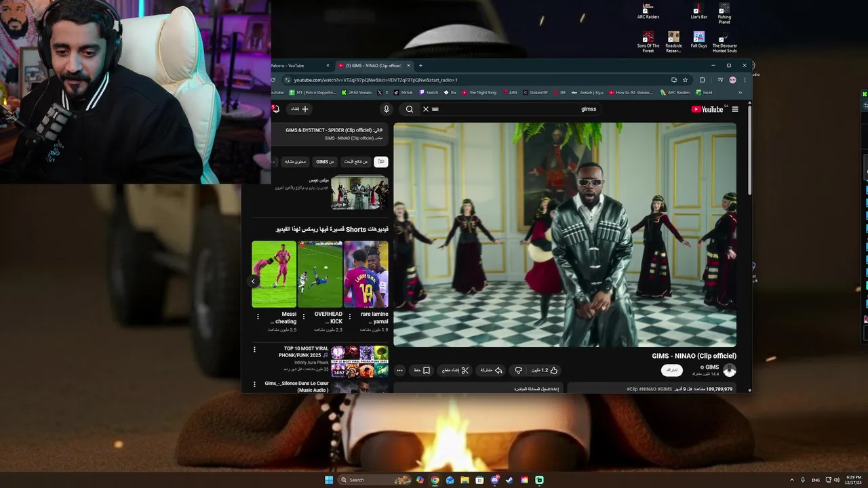Image resolution: width=868 pixels, height=488 pixels.
Task: Open the ARC Raiders desktop shortcut
Action: (648, 11)
